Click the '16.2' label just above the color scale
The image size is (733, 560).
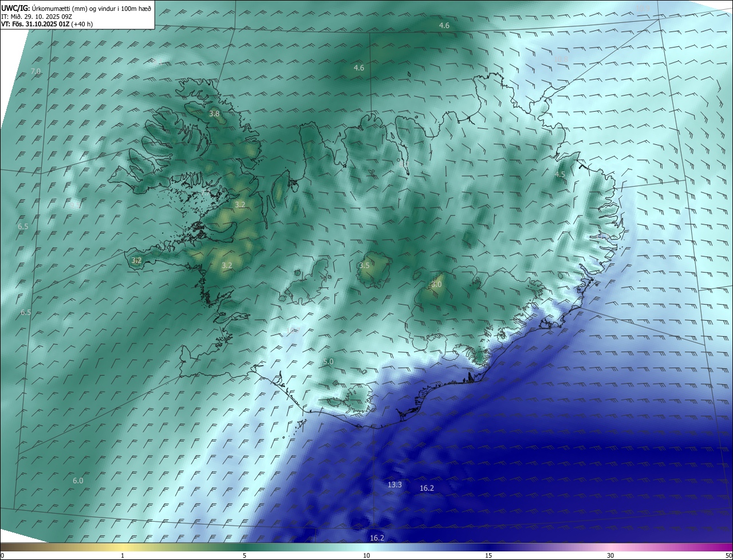coord(377,538)
